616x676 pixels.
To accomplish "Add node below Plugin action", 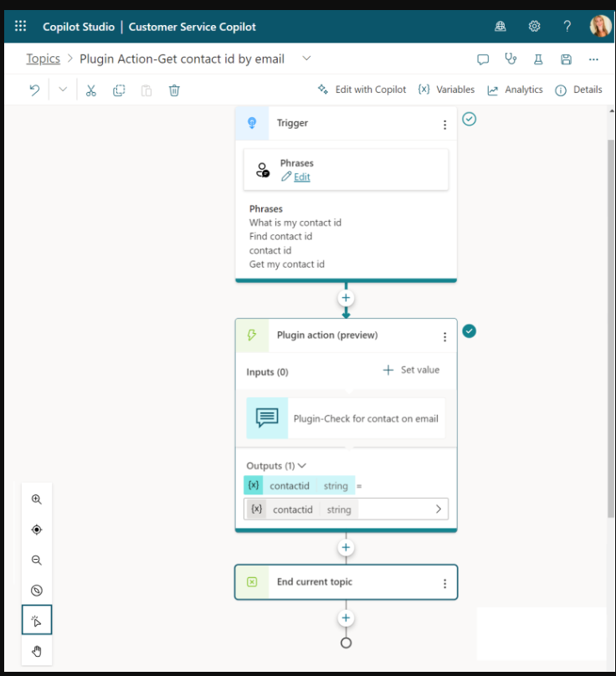I will click(346, 547).
